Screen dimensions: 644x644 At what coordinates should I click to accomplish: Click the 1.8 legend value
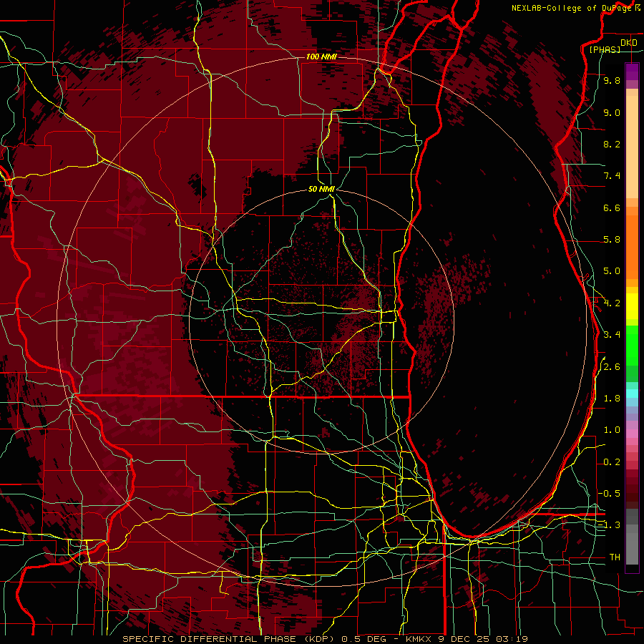[612, 399]
